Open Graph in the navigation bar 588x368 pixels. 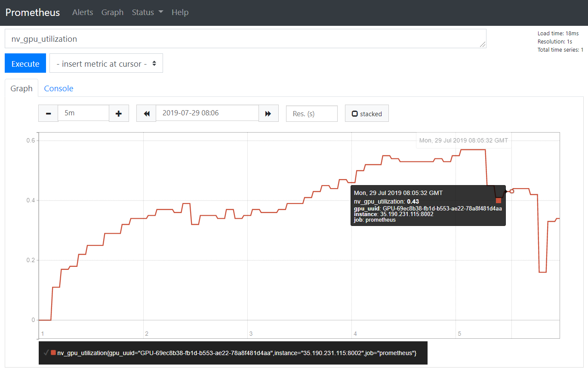coord(112,12)
